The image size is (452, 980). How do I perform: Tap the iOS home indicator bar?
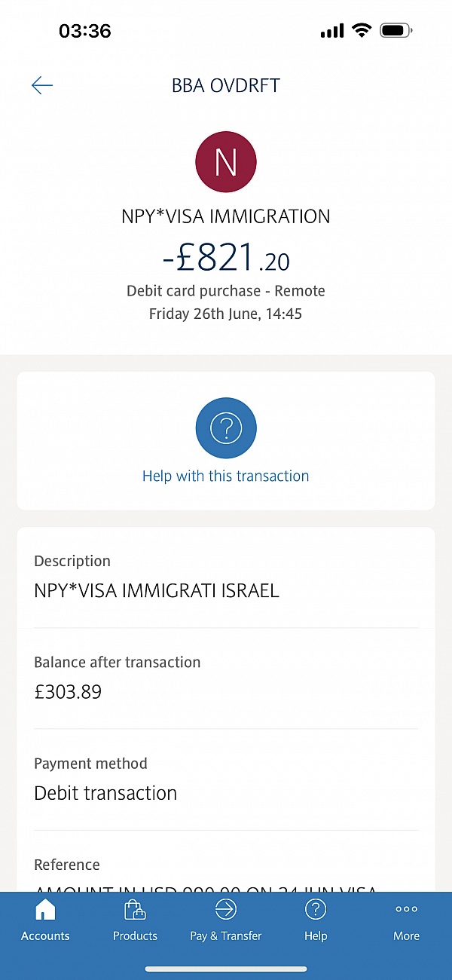226,968
